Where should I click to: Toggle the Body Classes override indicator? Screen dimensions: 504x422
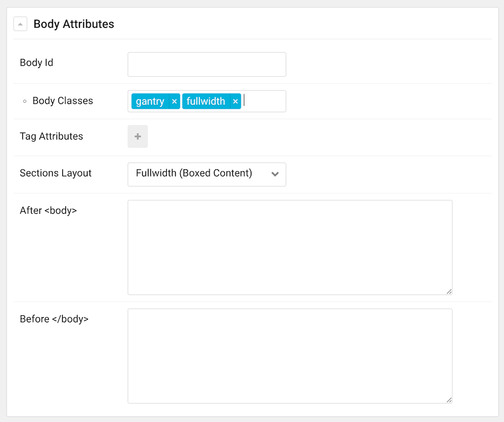coord(25,102)
